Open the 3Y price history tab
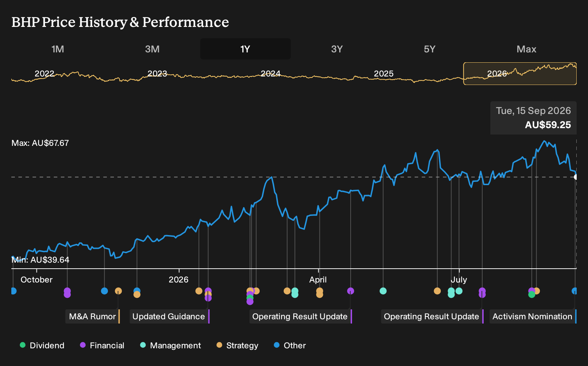This screenshot has width=588, height=366. point(337,49)
